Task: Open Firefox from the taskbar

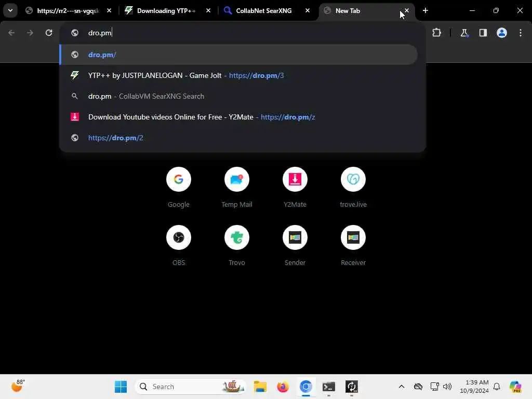Action: [283, 387]
